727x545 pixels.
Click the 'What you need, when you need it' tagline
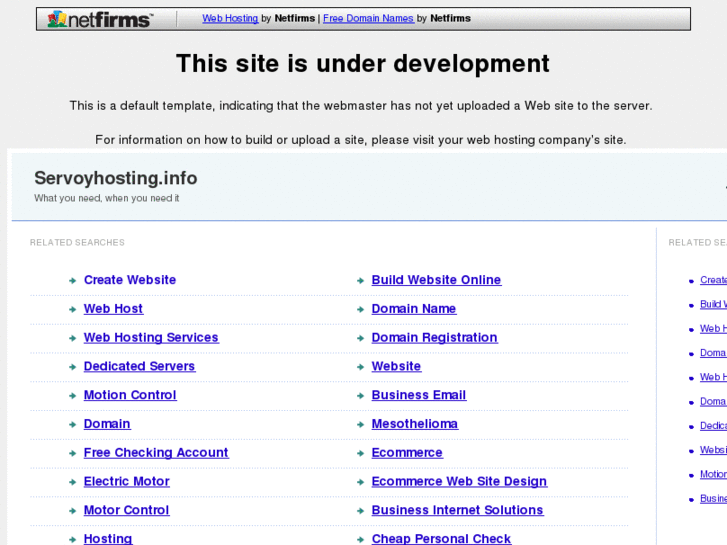(107, 198)
